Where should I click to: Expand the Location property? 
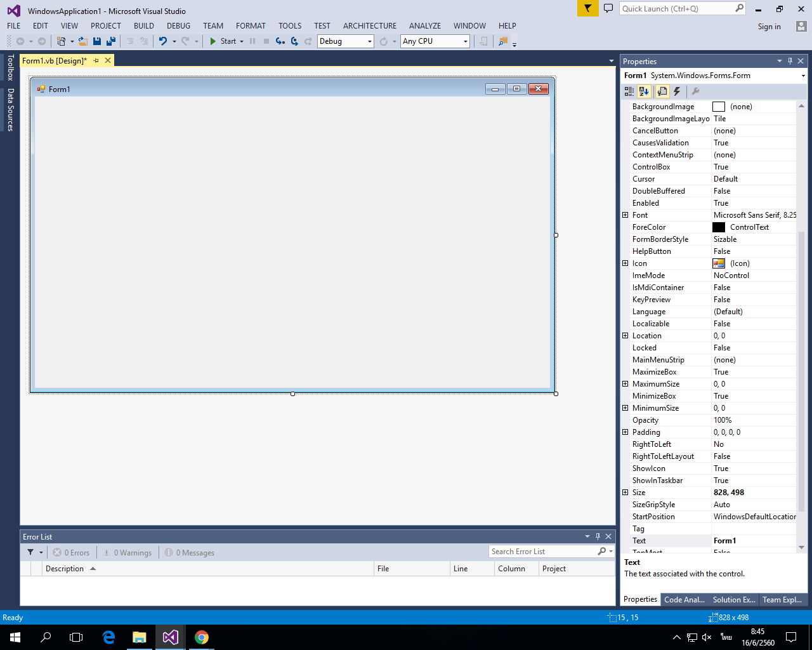pos(625,336)
